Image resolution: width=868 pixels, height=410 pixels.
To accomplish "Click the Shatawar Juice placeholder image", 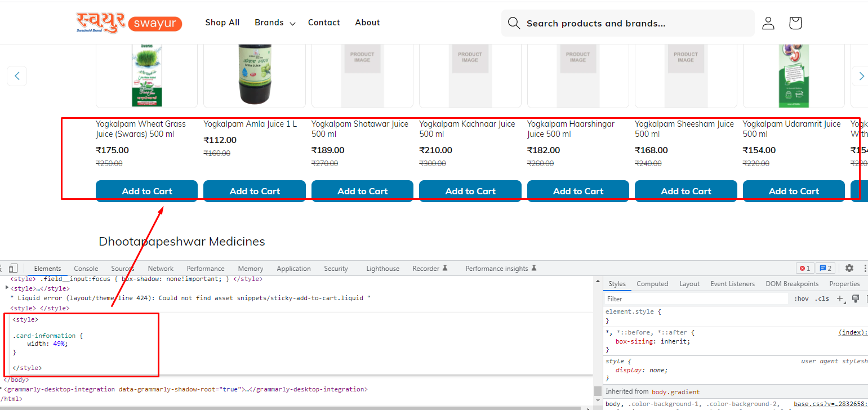I will click(x=362, y=75).
